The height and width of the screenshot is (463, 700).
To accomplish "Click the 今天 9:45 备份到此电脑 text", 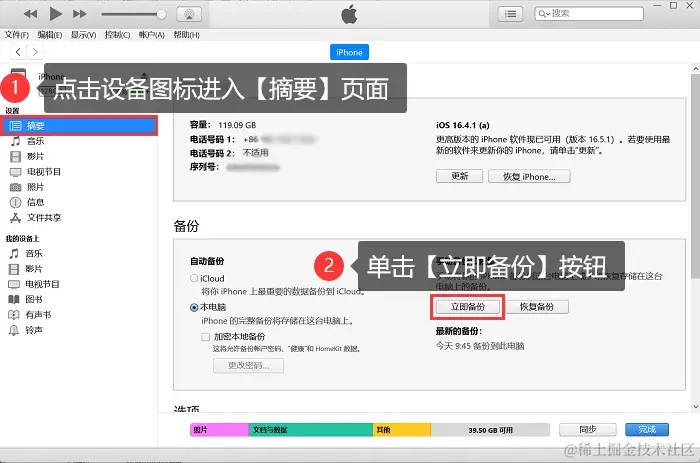I will (x=480, y=346).
